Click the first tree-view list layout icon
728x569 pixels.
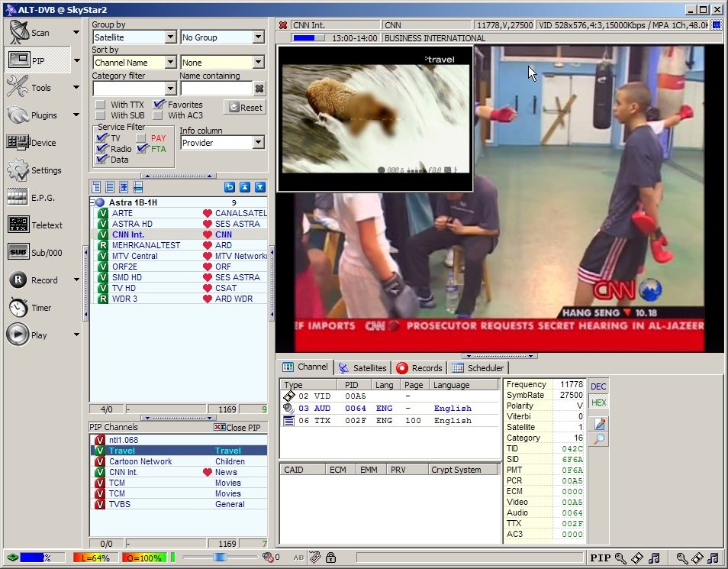point(96,187)
